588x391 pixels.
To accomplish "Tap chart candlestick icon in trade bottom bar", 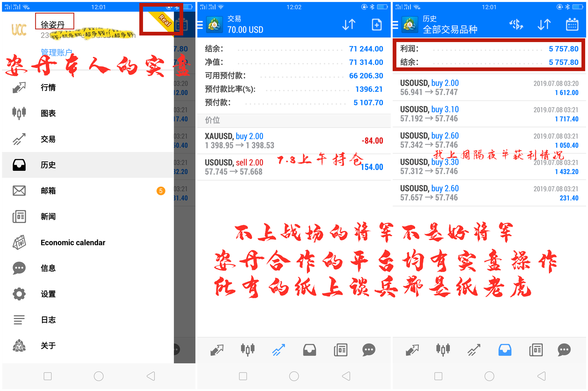I will pos(248,350).
